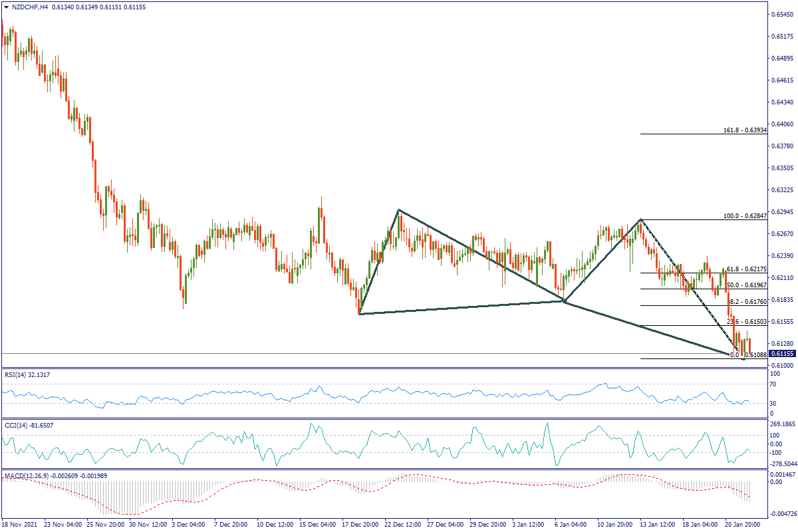Click the NZDCHF,H4 symbol title
Image resolution: width=798 pixels, height=532 pixels.
pos(30,7)
